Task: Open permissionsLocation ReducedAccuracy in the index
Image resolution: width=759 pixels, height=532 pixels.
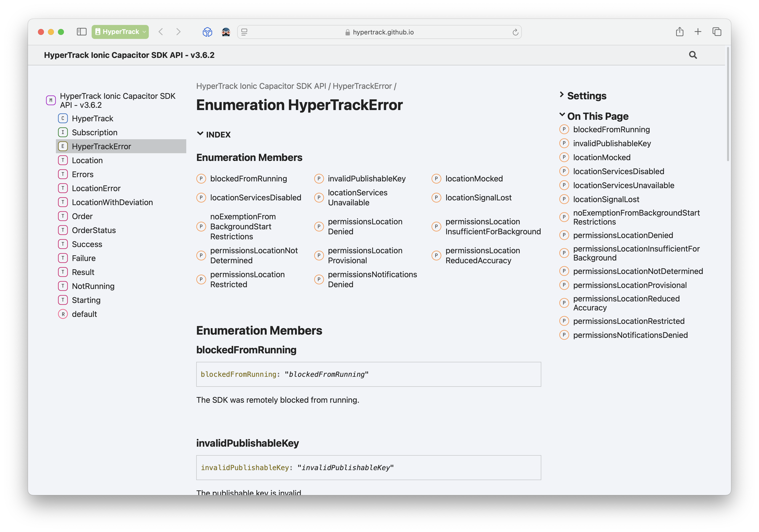Action: [483, 256]
